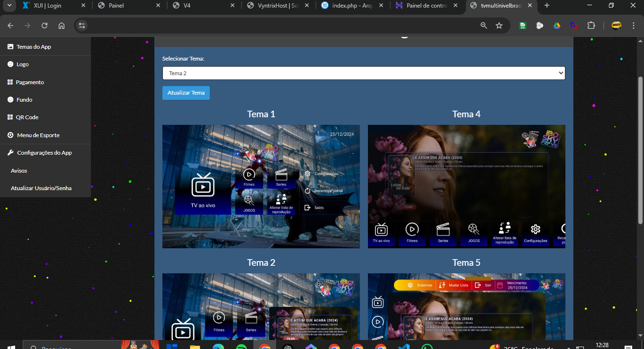
Task: Click the Configurações do App wrench icon
Action: coord(10,153)
